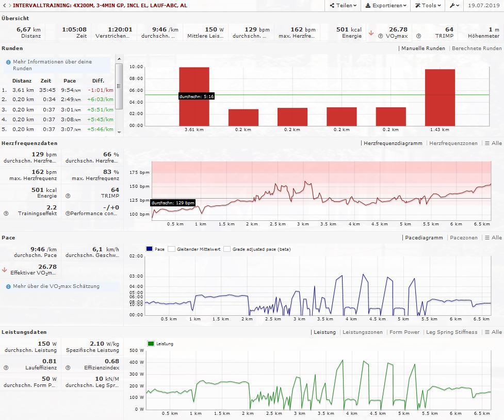Click help icon next to top TRIMP
The width and height of the screenshot is (504, 420).
418,36
